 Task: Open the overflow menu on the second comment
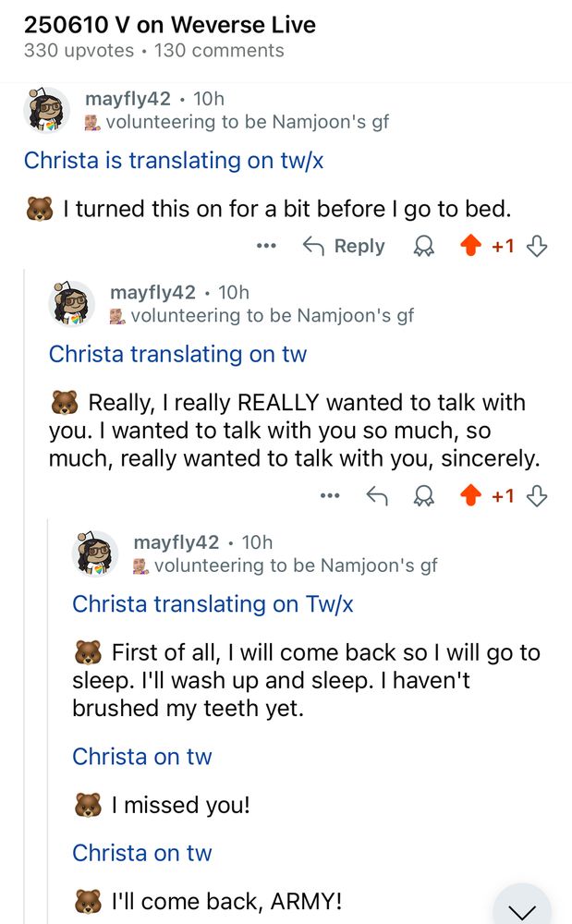[x=330, y=495]
